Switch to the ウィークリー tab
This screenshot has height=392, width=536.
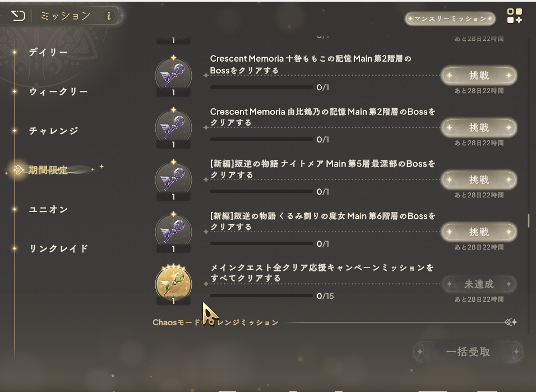click(x=58, y=91)
